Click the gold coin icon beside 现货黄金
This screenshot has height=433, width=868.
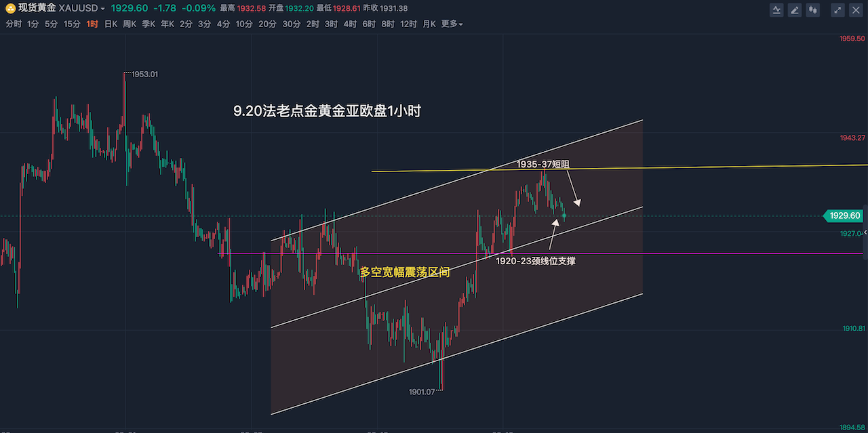10,9
